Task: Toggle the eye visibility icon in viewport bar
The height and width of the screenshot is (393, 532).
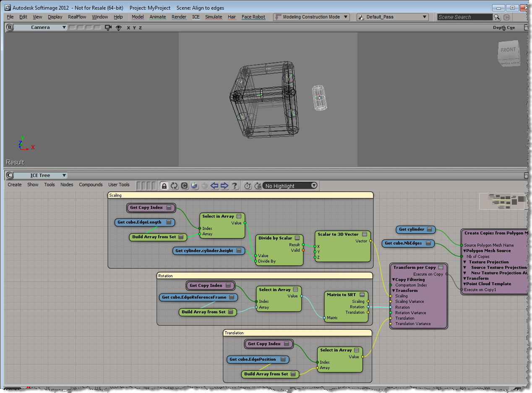Action: (x=119, y=27)
